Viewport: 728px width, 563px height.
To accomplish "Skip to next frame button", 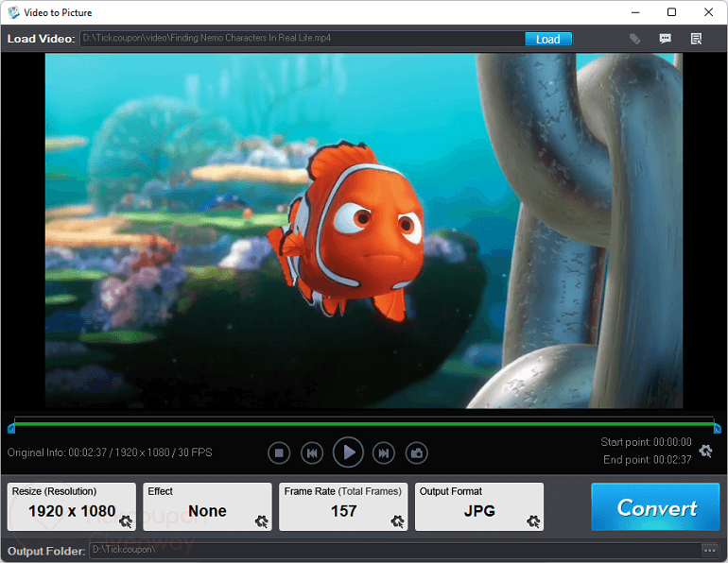I will 384,452.
